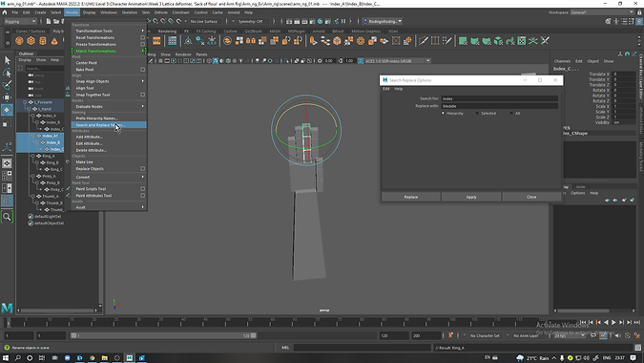The width and height of the screenshot is (644, 363).
Task: Click the polygon sphere shelf icon
Action: (x=19, y=41)
